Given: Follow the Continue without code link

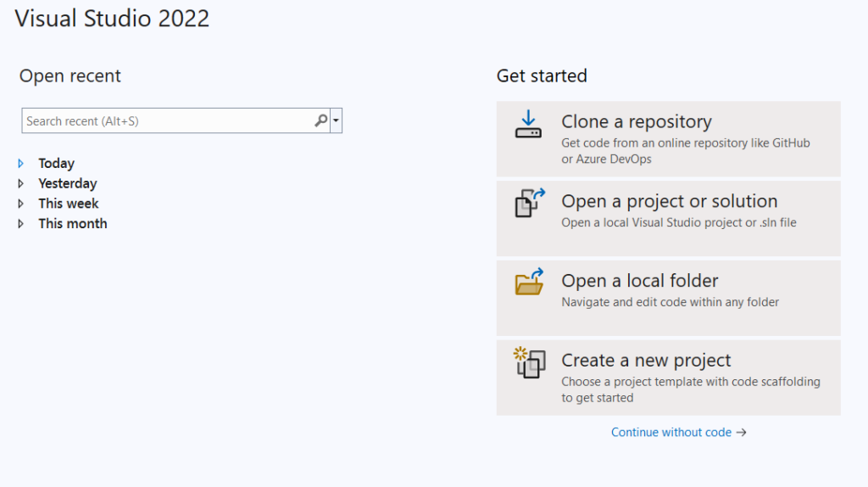Looking at the screenshot, I should 671,432.
